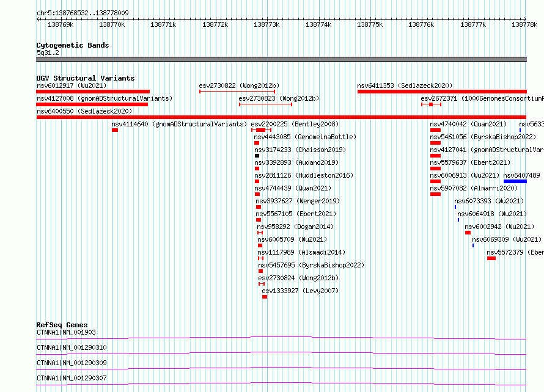The width and height of the screenshot is (544, 392).
Task: Click the nsv5572379 variant label
Action: 515,252
